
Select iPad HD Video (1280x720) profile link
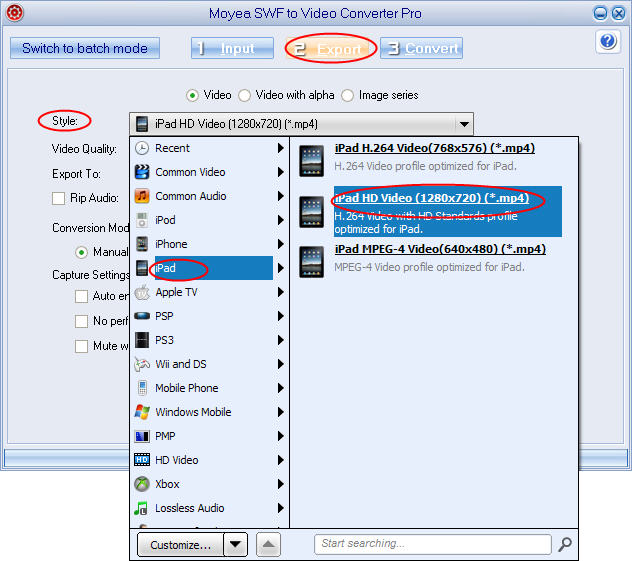coord(432,198)
